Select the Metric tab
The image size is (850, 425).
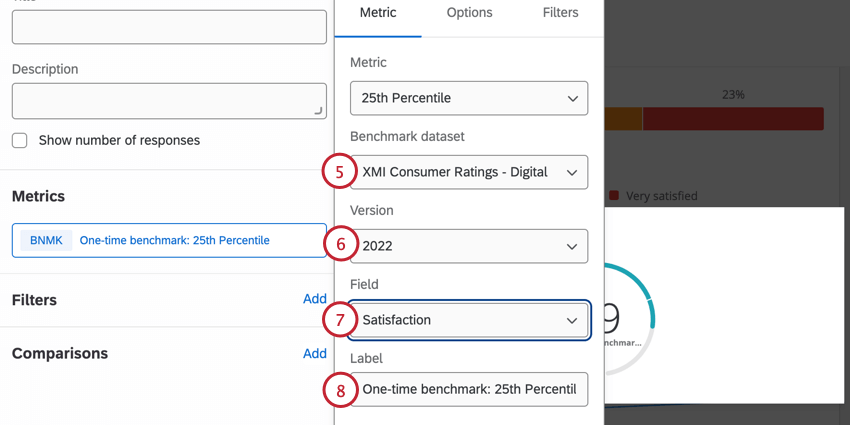click(378, 13)
